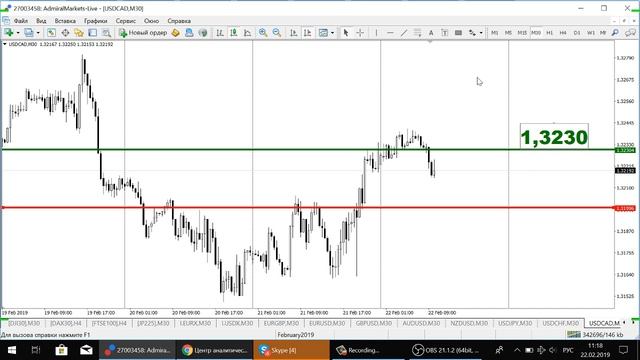This screenshot has height=360, width=640.
Task: Click the 1,3230 text label on chart
Action: (554, 137)
